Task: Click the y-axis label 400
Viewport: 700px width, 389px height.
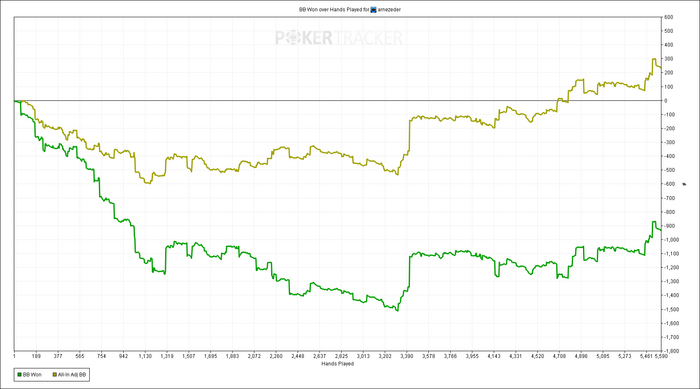Action: pos(669,45)
